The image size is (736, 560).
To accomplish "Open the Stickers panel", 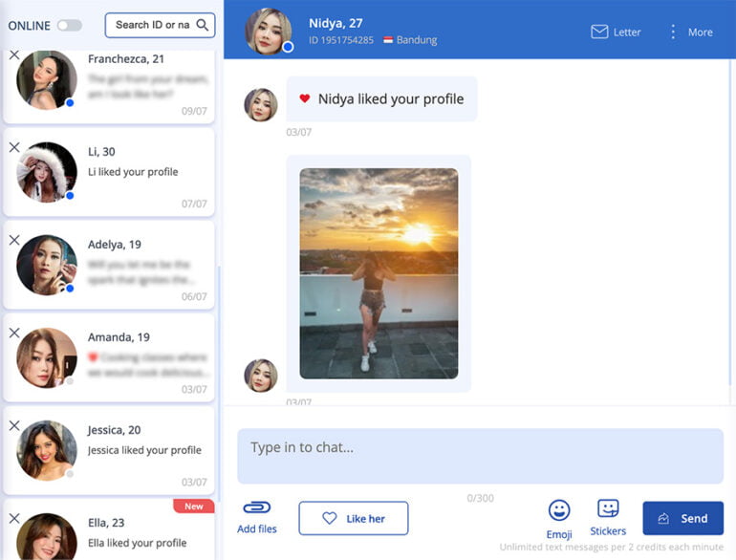I will [608, 508].
